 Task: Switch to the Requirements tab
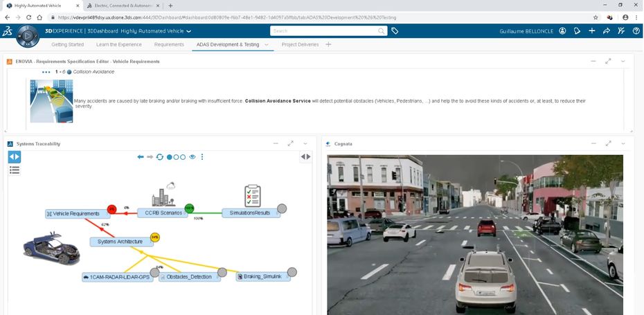pos(169,44)
